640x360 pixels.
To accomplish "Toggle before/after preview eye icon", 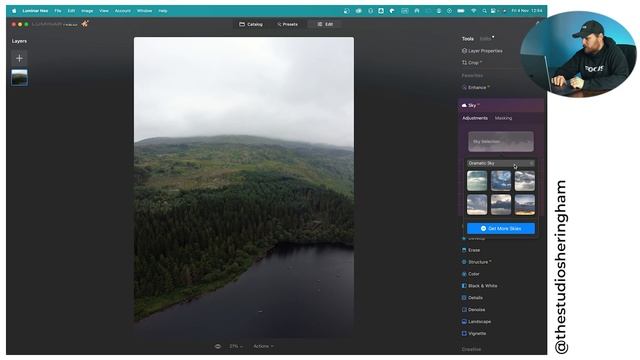I will pyautogui.click(x=218, y=346).
